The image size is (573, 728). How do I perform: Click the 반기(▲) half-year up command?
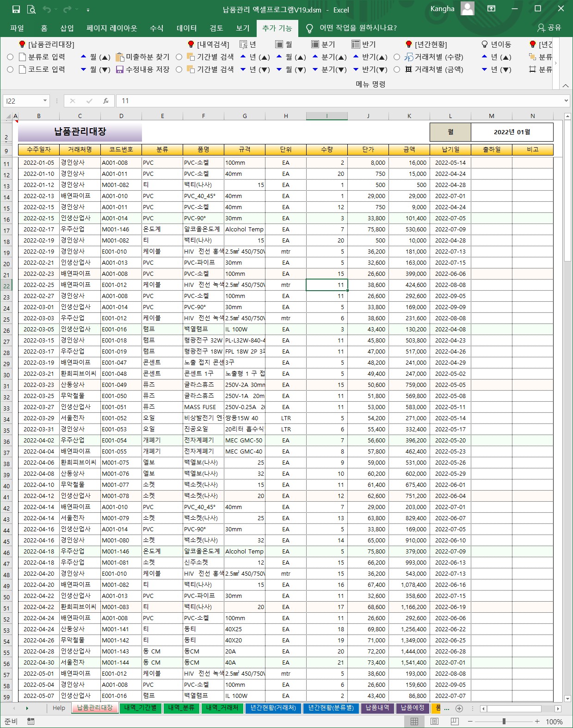370,57
